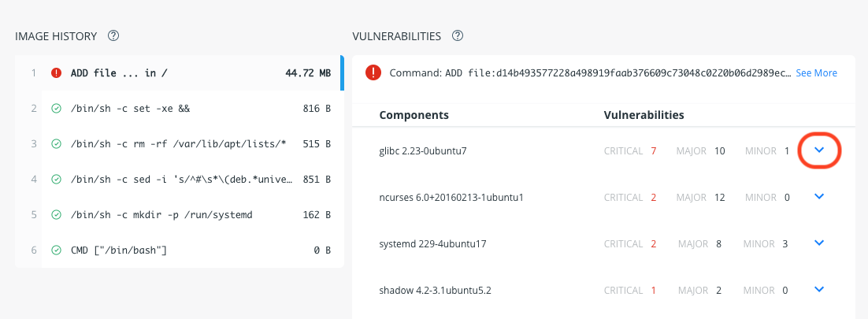Screen dimensions: 868x319
Task: Click the help icon beside Vulnerabilities heading
Action: coord(458,35)
